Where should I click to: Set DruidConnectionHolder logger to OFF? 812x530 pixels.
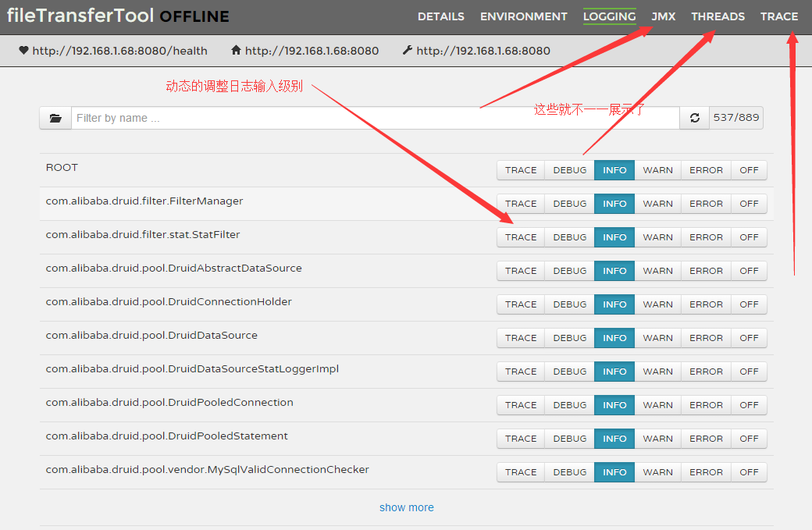(749, 304)
